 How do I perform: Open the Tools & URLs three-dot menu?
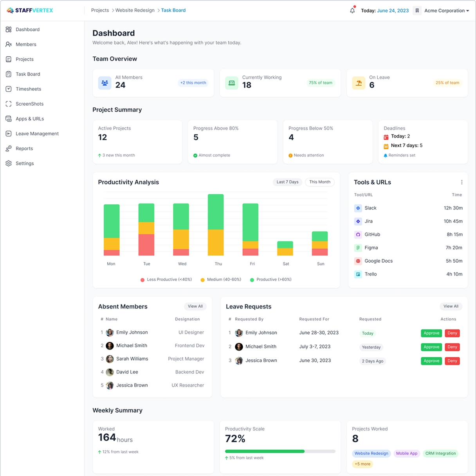click(x=462, y=182)
